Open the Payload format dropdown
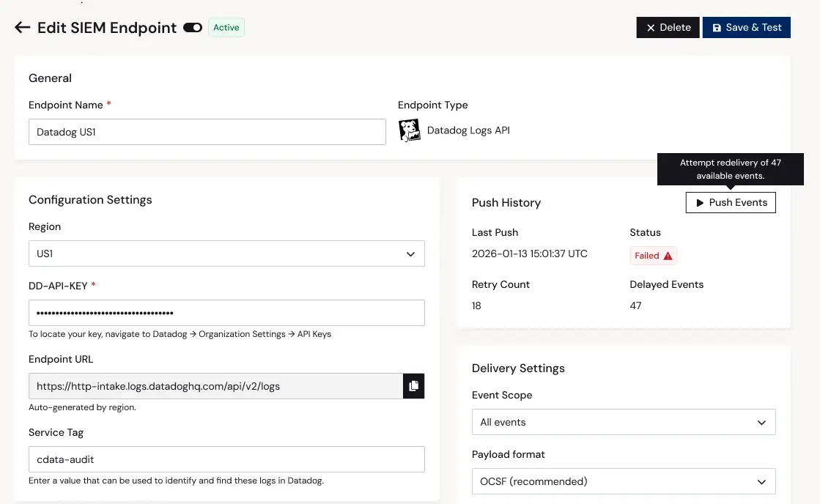 pos(624,481)
